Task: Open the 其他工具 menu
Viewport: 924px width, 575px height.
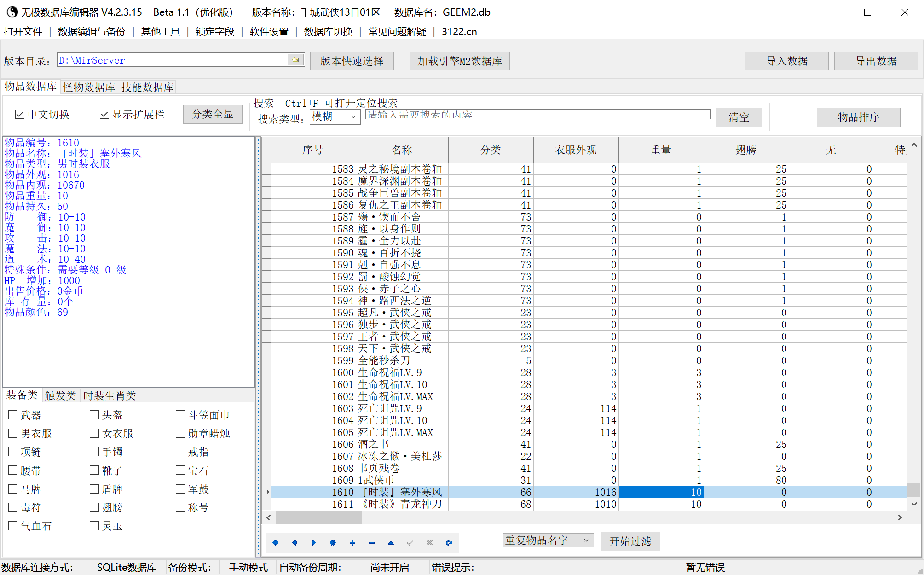Action: click(x=161, y=32)
